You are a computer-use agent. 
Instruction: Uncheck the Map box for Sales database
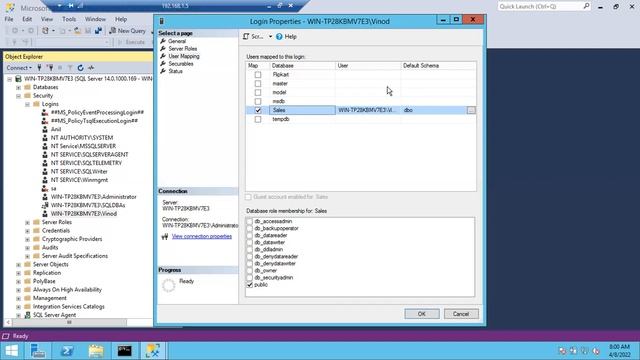(258, 110)
